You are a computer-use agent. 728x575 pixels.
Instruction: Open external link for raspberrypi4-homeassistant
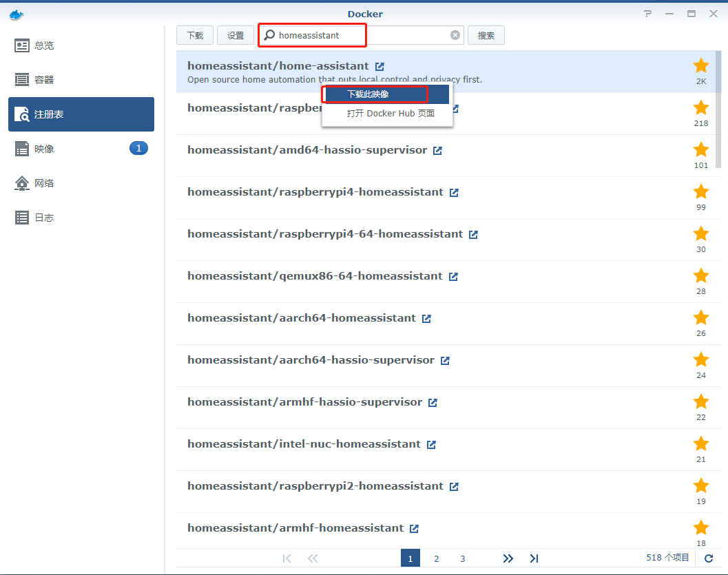pyautogui.click(x=454, y=193)
